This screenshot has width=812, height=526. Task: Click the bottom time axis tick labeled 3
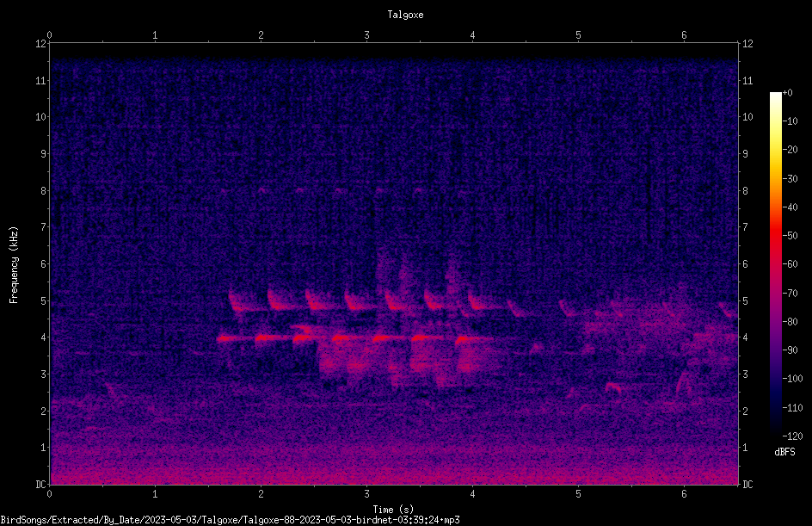(x=366, y=494)
